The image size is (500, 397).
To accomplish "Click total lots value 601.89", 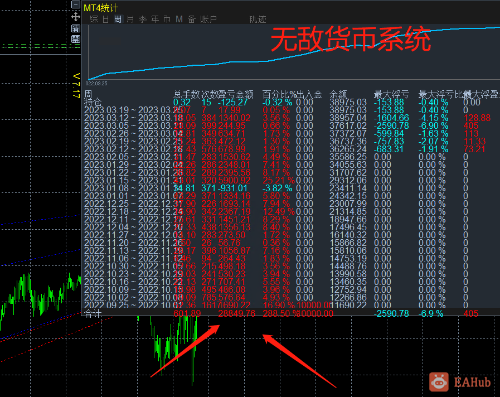I will point(187,313).
